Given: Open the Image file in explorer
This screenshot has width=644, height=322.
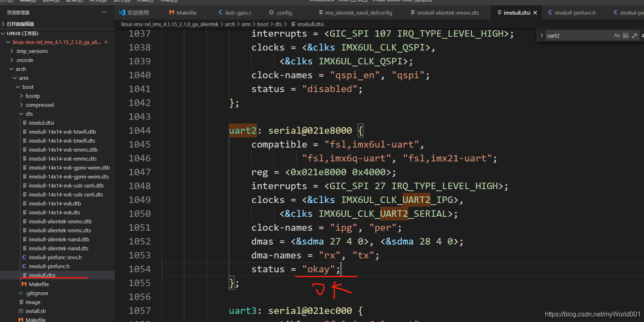Looking at the screenshot, I should [33, 302].
